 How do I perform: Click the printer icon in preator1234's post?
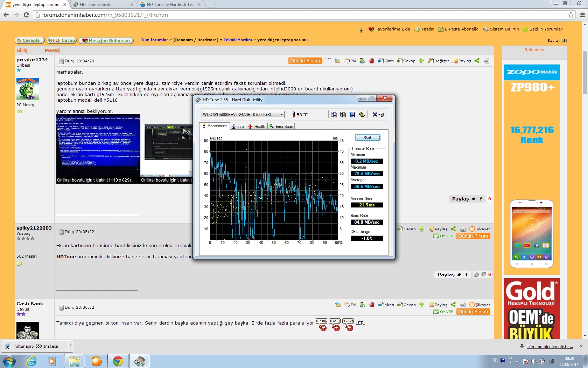point(486,61)
